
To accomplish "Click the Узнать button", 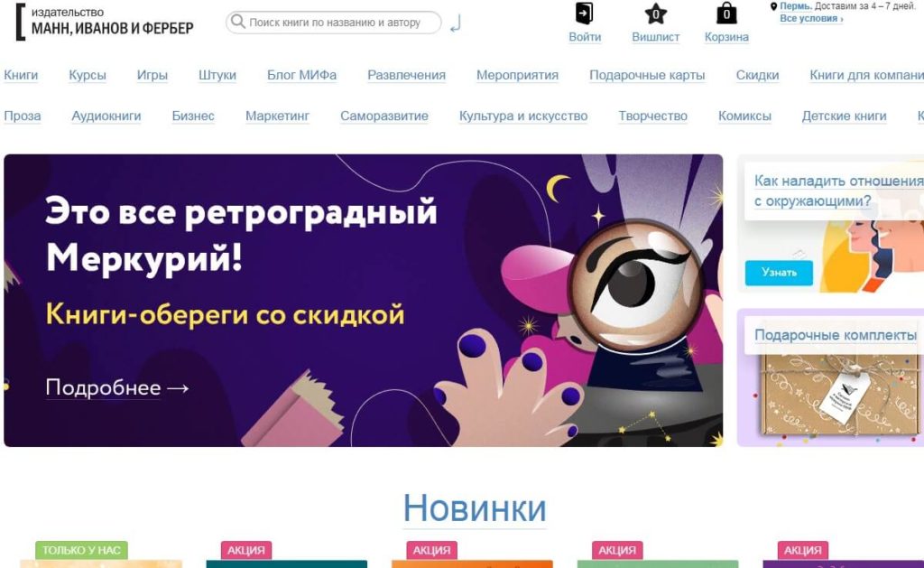I will (x=779, y=273).
